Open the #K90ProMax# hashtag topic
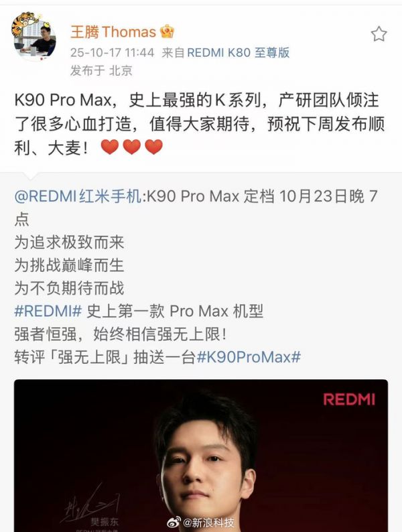The image size is (402, 532). [x=249, y=357]
